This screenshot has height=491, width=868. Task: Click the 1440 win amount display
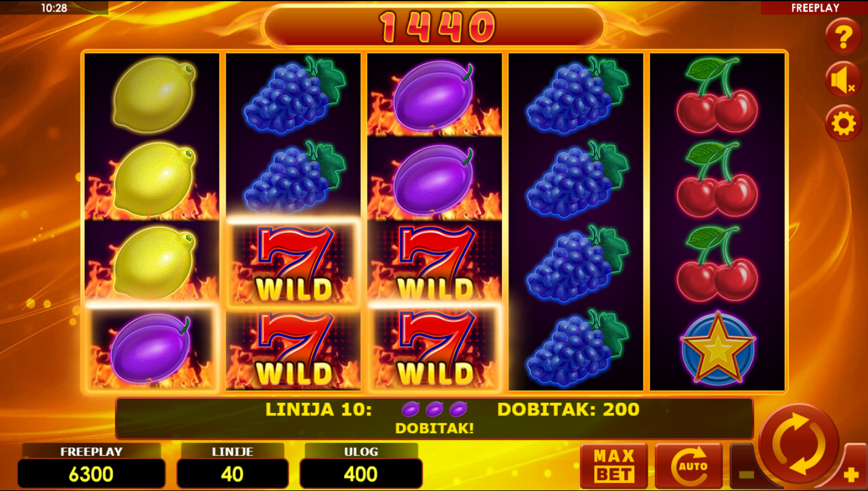[434, 27]
